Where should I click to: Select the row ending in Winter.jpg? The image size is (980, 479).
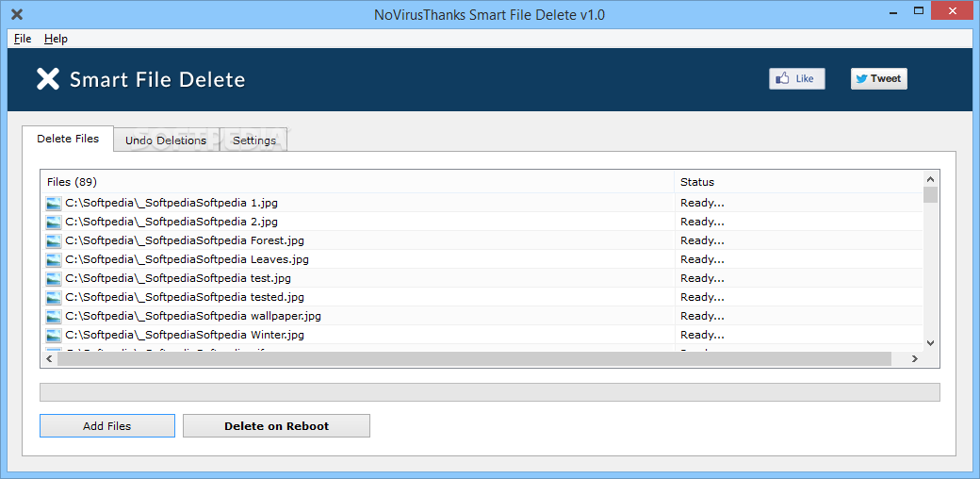click(482, 335)
